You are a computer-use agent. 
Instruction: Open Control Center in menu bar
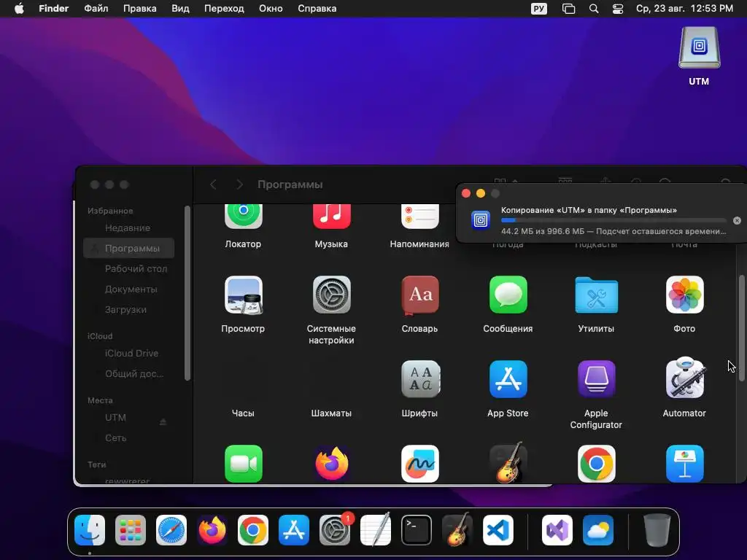click(x=618, y=9)
